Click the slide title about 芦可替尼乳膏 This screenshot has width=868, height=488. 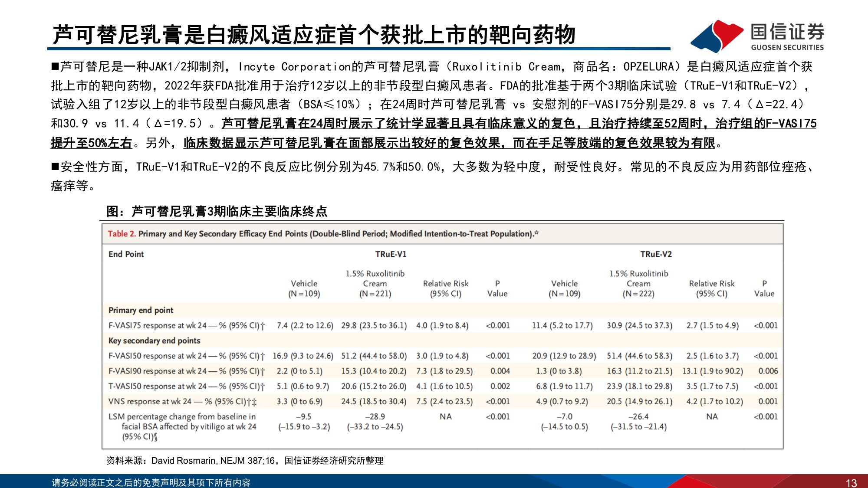[x=314, y=34]
